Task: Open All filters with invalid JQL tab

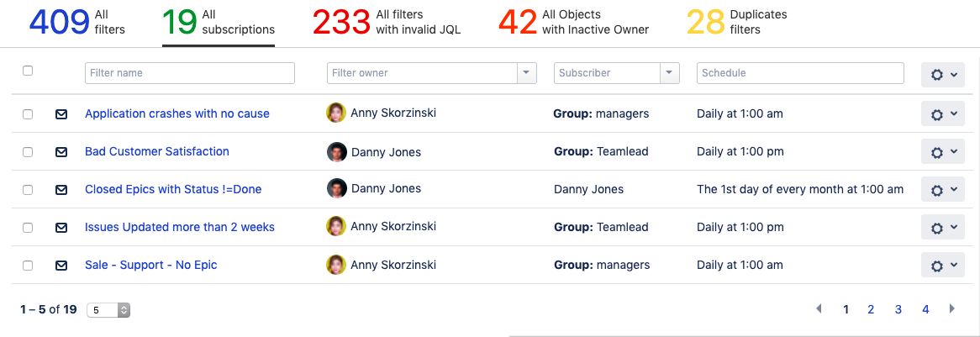Action: [386, 23]
